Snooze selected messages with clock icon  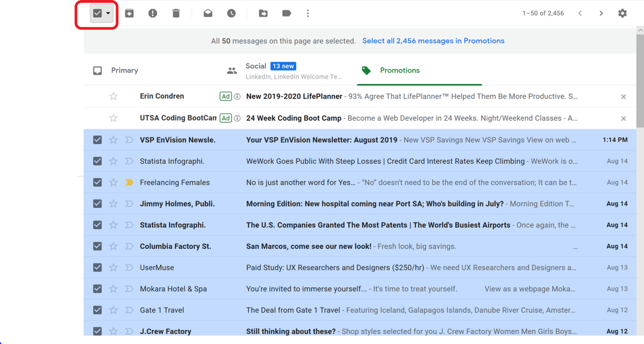231,13
